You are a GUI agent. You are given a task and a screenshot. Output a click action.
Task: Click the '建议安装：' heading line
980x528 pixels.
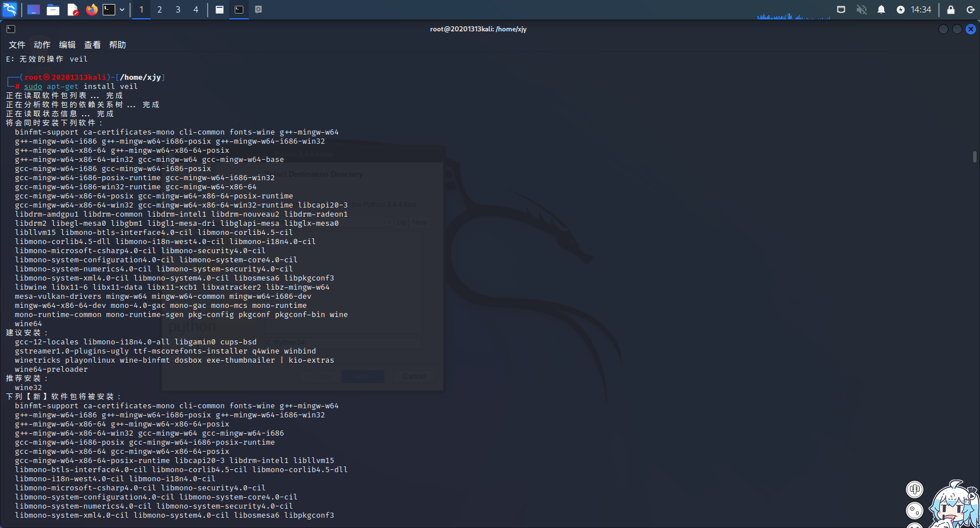click(27, 333)
